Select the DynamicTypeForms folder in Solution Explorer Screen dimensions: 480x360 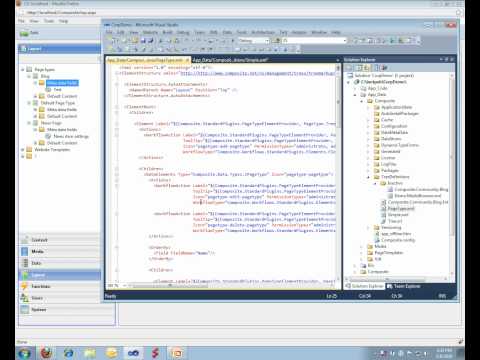[400, 145]
